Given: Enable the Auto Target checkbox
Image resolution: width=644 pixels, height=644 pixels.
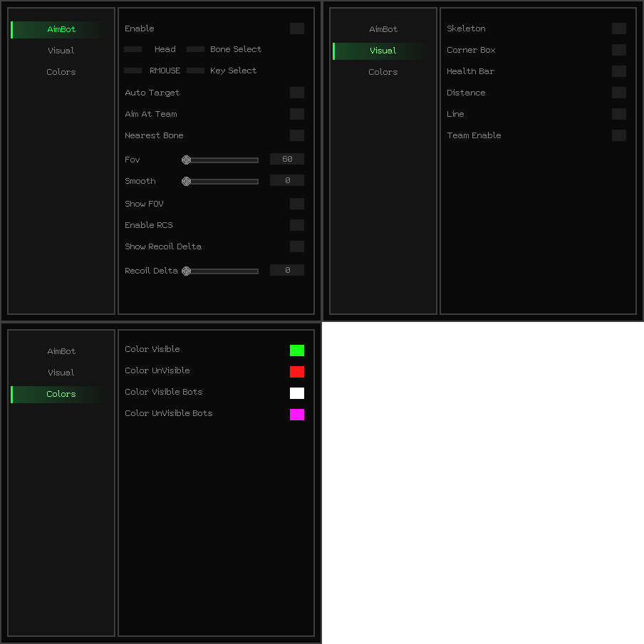Looking at the screenshot, I should point(296,93).
